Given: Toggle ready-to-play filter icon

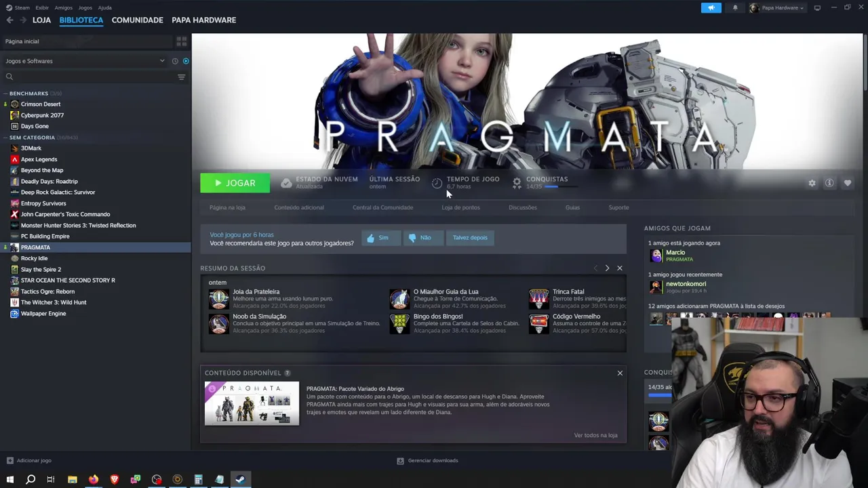Looking at the screenshot, I should (x=186, y=61).
